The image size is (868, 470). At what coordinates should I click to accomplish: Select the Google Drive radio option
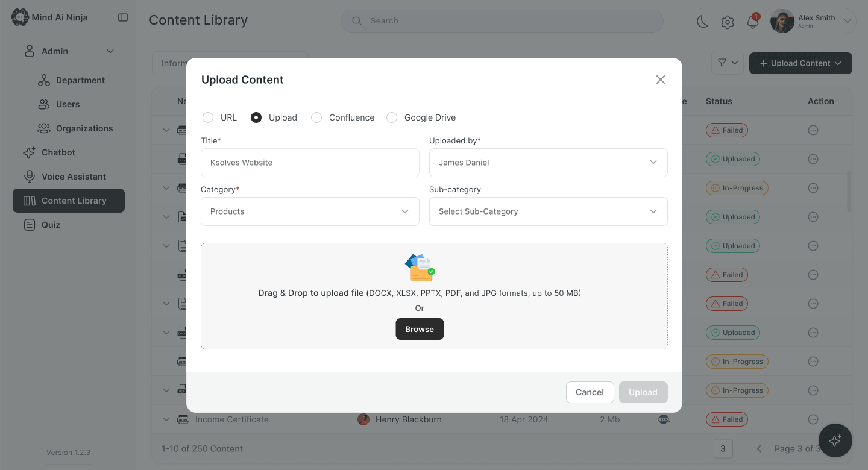click(392, 117)
